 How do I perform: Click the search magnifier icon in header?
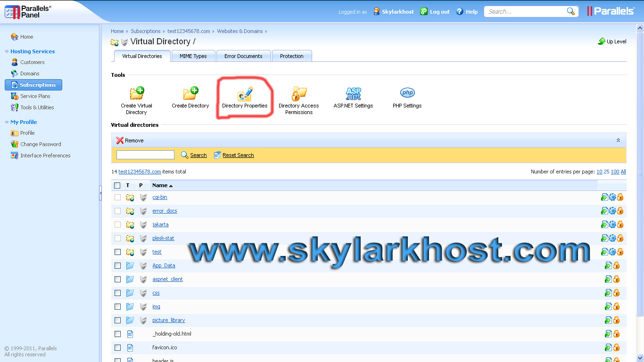(x=570, y=11)
